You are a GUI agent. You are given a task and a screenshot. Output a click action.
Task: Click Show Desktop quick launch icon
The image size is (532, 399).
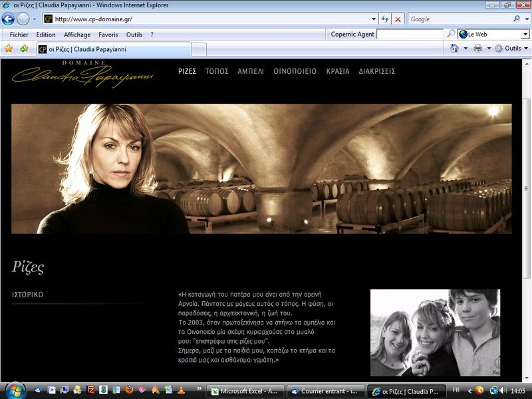pyautogui.click(x=64, y=390)
